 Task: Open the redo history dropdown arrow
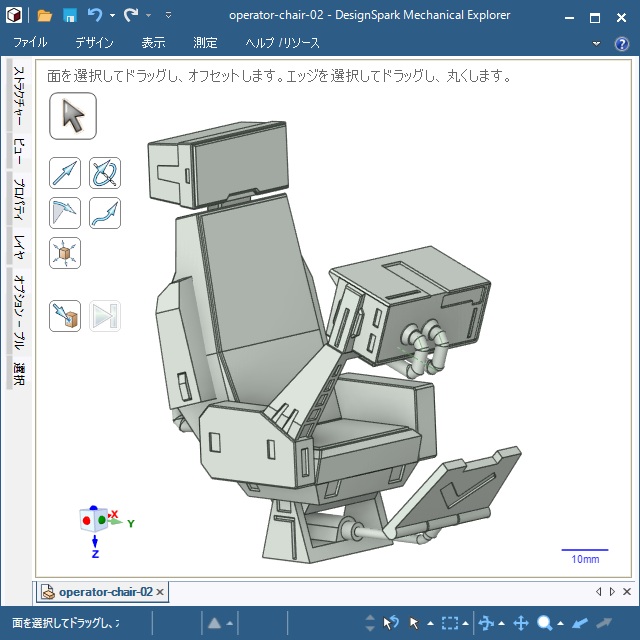(149, 16)
